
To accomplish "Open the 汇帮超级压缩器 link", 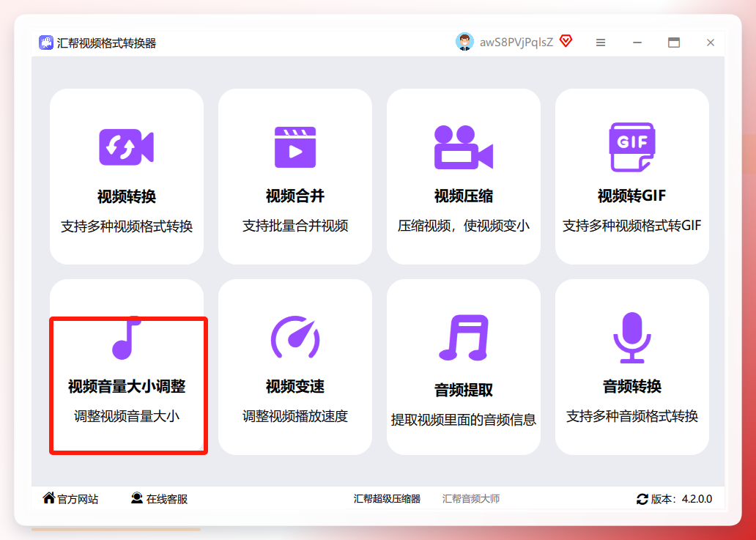I will tap(387, 499).
